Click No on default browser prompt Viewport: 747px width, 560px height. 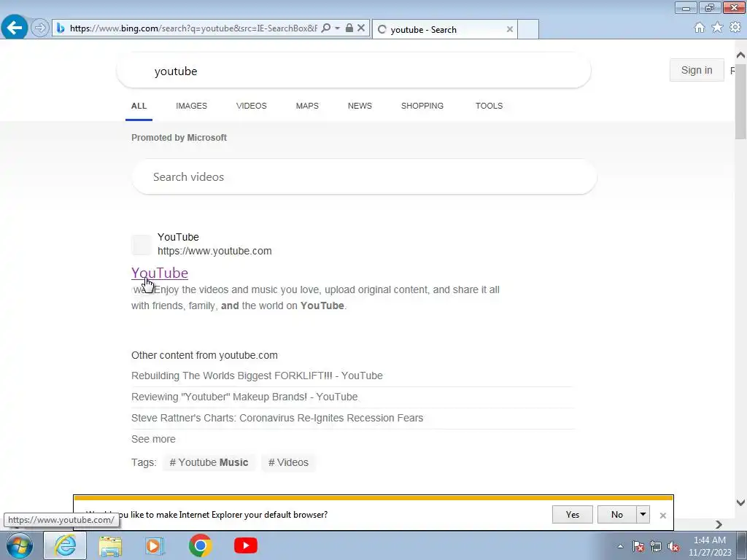pyautogui.click(x=617, y=514)
